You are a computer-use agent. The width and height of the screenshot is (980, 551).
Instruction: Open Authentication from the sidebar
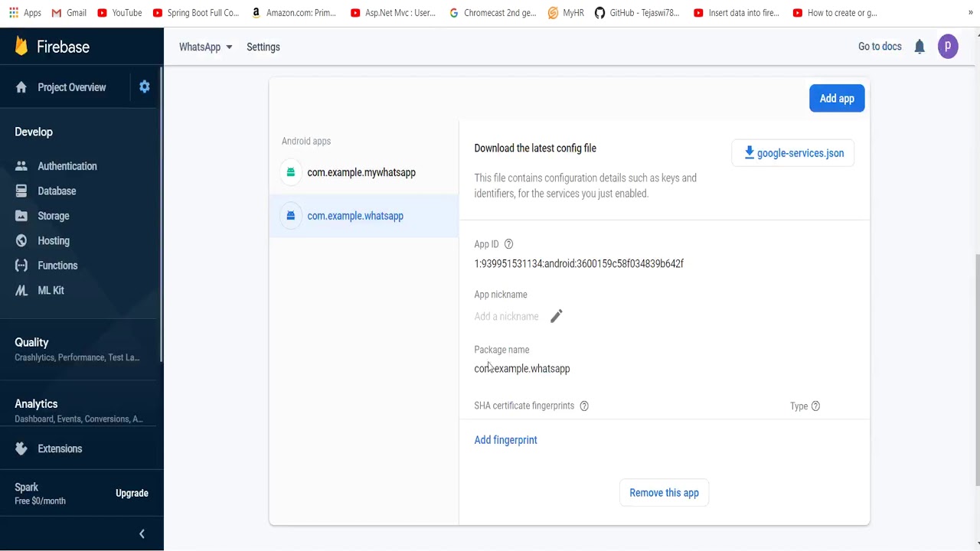tap(67, 166)
